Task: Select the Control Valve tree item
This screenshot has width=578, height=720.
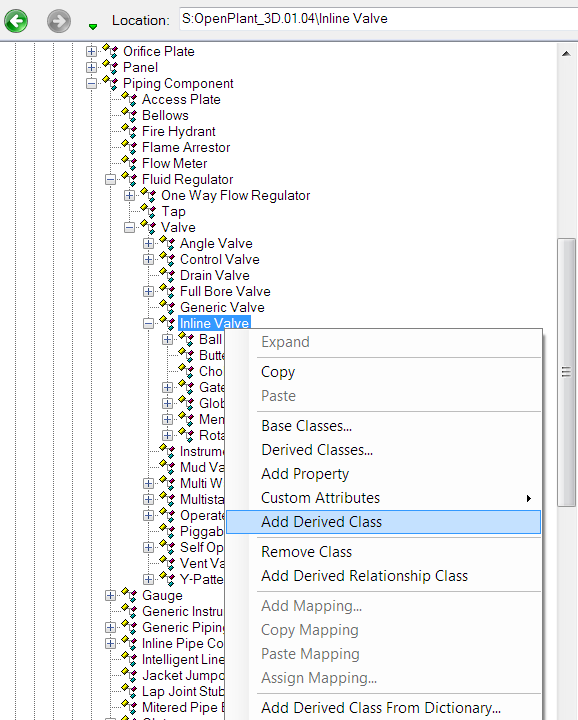Action: tap(219, 259)
